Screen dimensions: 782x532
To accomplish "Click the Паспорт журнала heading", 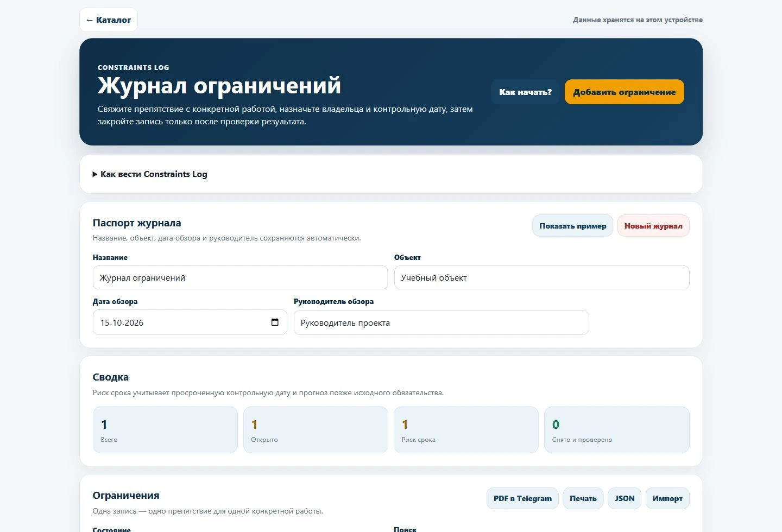I will 137,223.
